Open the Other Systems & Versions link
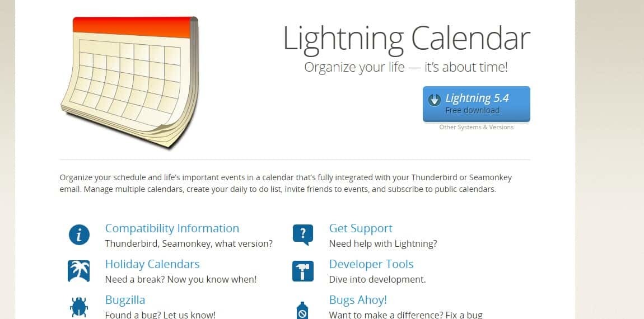Viewport: 644px width, 319px height. pyautogui.click(x=477, y=127)
